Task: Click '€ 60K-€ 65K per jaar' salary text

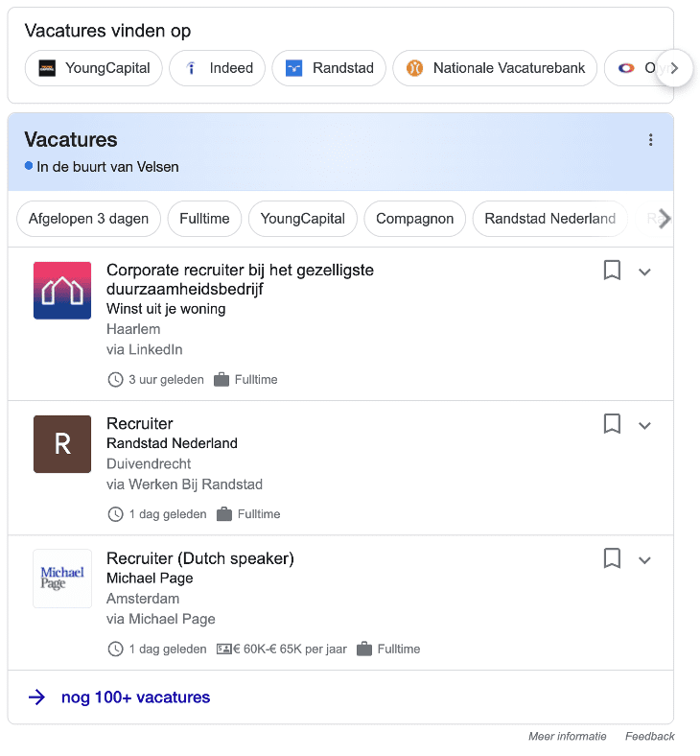Action: (290, 649)
